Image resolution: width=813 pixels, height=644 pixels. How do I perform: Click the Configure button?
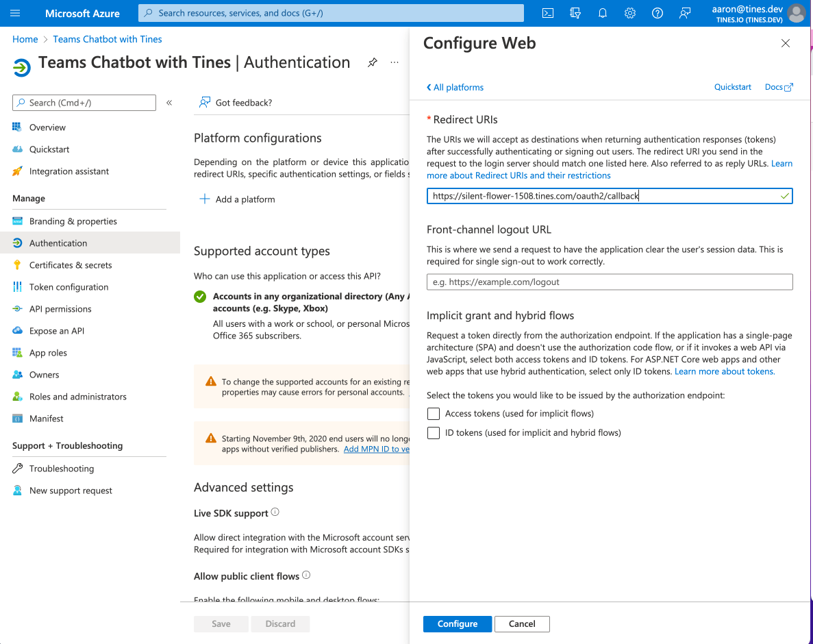pos(458,624)
